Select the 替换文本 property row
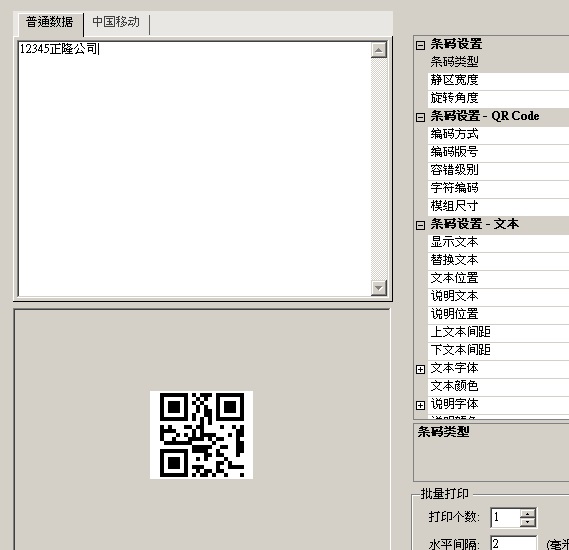 tap(499, 260)
